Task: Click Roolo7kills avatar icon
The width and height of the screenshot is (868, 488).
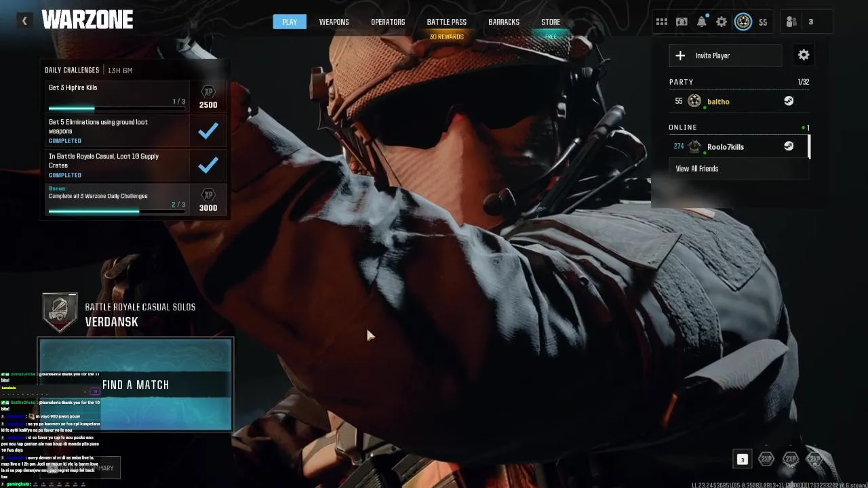Action: coord(694,146)
